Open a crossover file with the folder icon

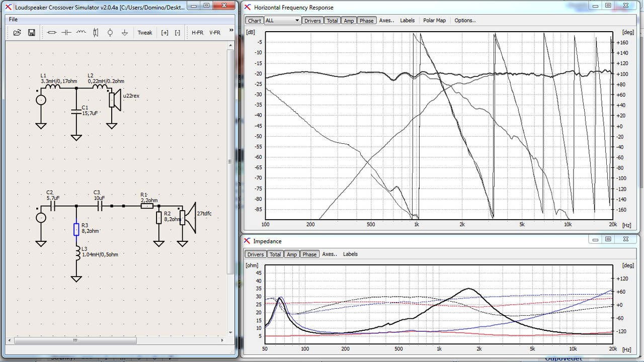pos(17,33)
